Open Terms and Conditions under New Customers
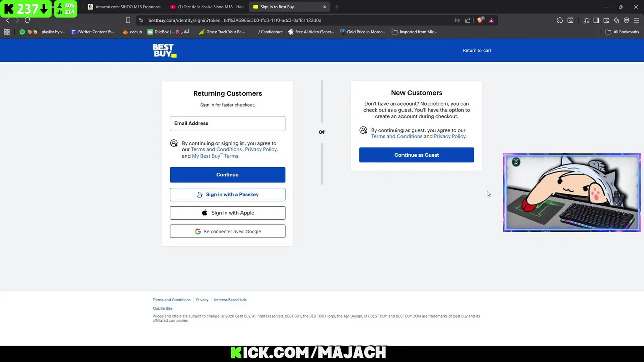The height and width of the screenshot is (362, 644). [x=396, y=136]
